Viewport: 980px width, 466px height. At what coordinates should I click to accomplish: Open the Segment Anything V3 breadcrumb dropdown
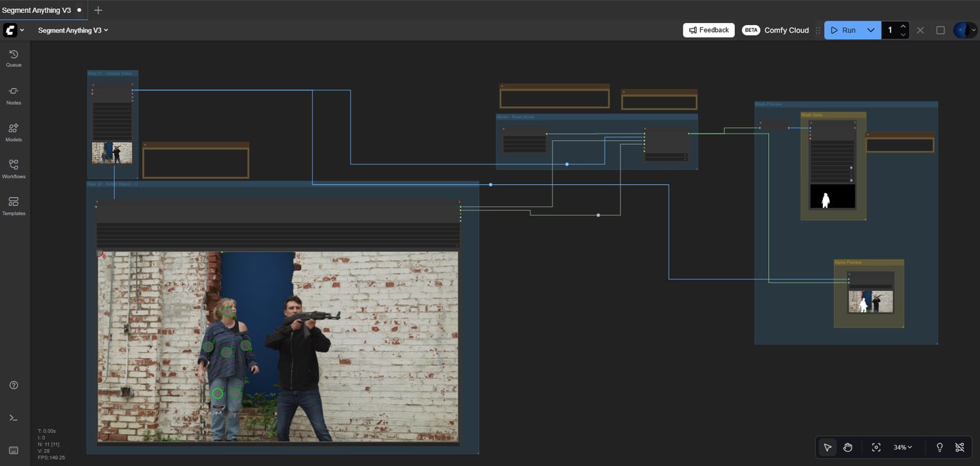pos(73,30)
